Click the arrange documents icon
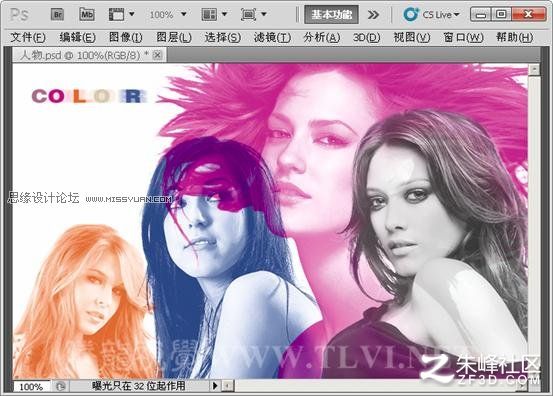The width and height of the screenshot is (553, 396). pos(209,15)
